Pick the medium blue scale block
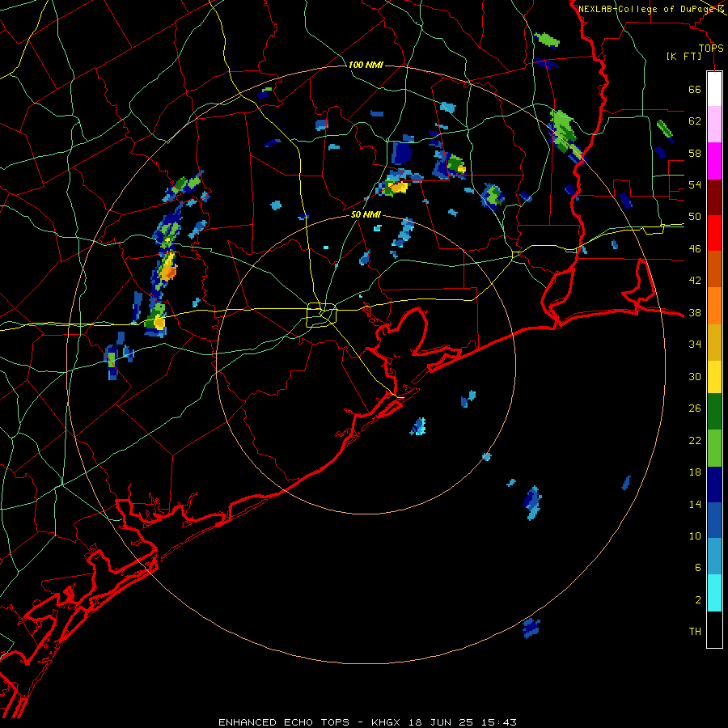The image size is (728, 728). tap(714, 521)
